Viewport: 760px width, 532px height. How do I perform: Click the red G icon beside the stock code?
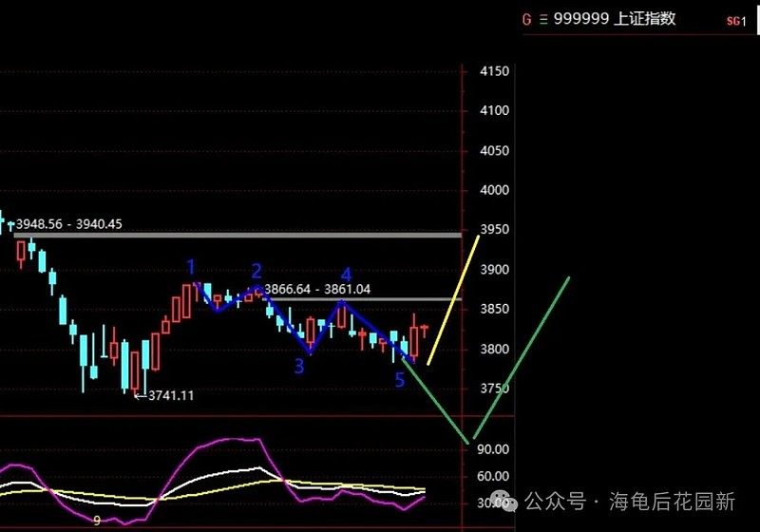(x=527, y=19)
